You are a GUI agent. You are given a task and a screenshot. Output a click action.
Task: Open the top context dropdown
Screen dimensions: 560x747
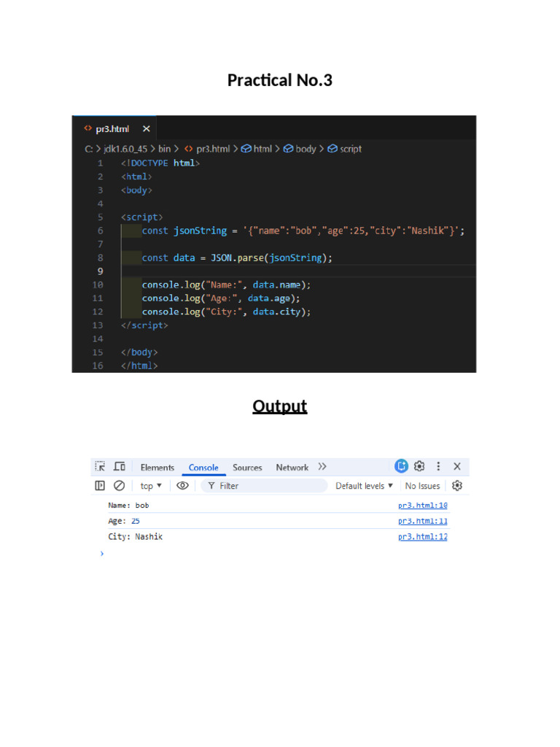point(151,486)
